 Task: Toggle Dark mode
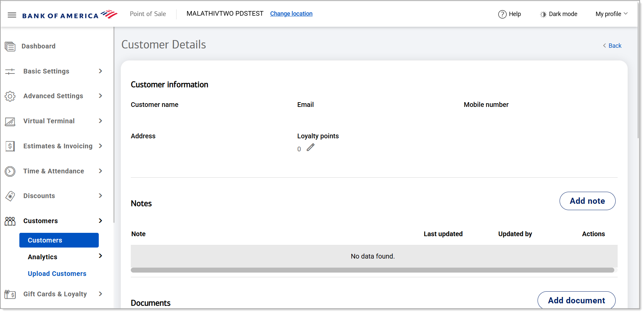pos(563,14)
